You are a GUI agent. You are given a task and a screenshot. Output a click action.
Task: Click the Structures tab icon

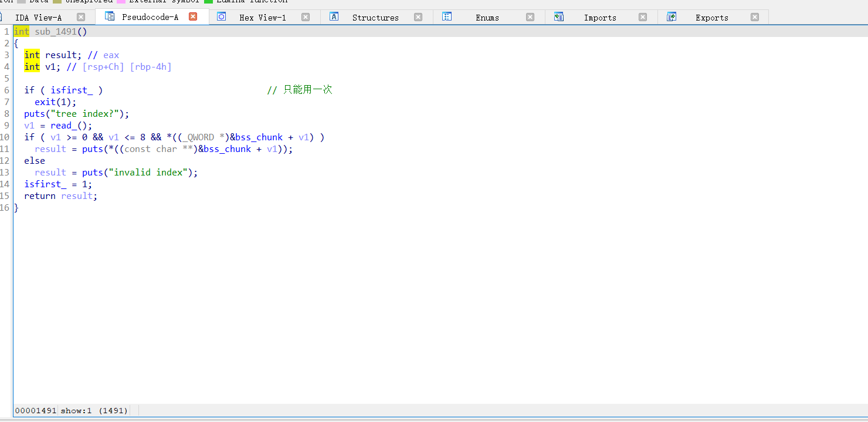(334, 16)
